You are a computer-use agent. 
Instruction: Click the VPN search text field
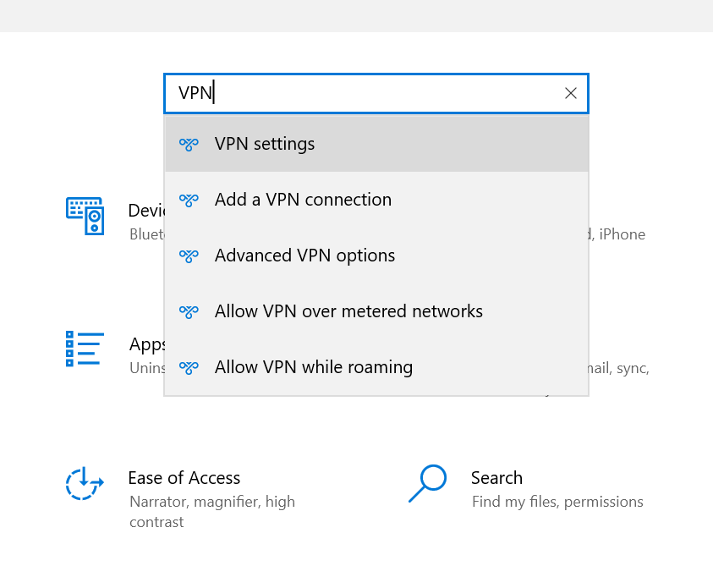[364, 93]
